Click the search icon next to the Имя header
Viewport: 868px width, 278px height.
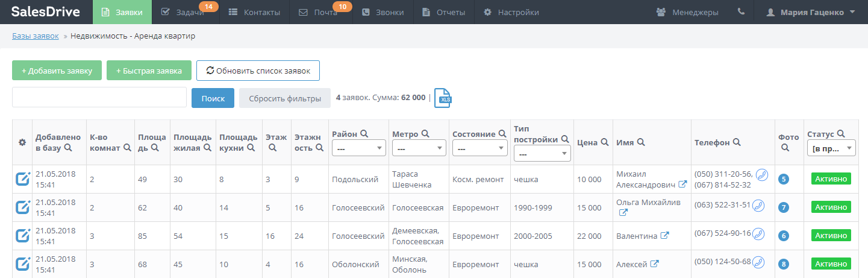pos(641,142)
